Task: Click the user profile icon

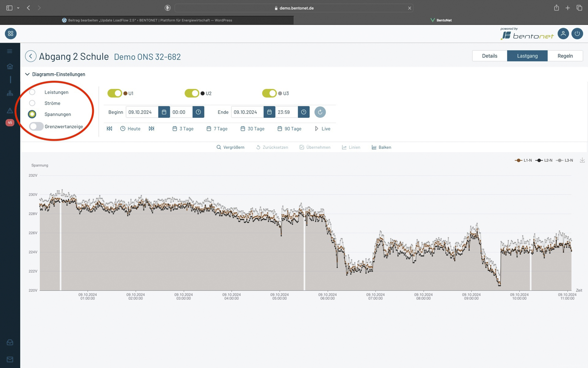Action: pyautogui.click(x=563, y=34)
